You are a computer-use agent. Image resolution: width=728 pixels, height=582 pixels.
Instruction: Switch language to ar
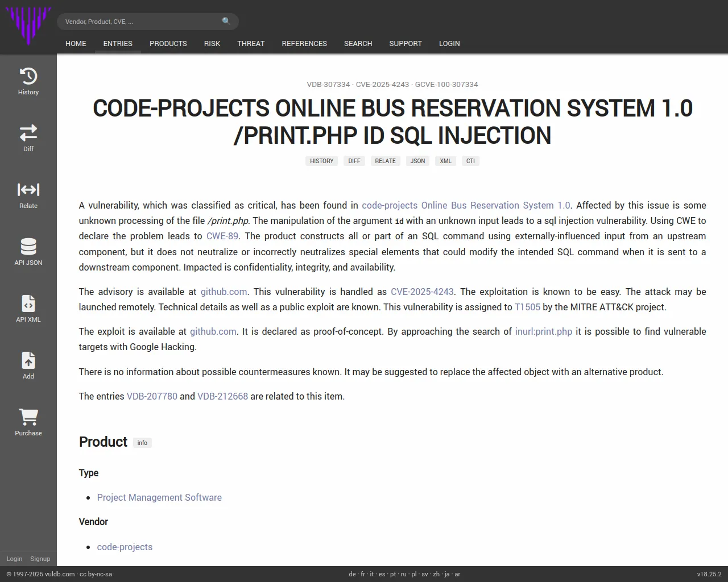457,574
